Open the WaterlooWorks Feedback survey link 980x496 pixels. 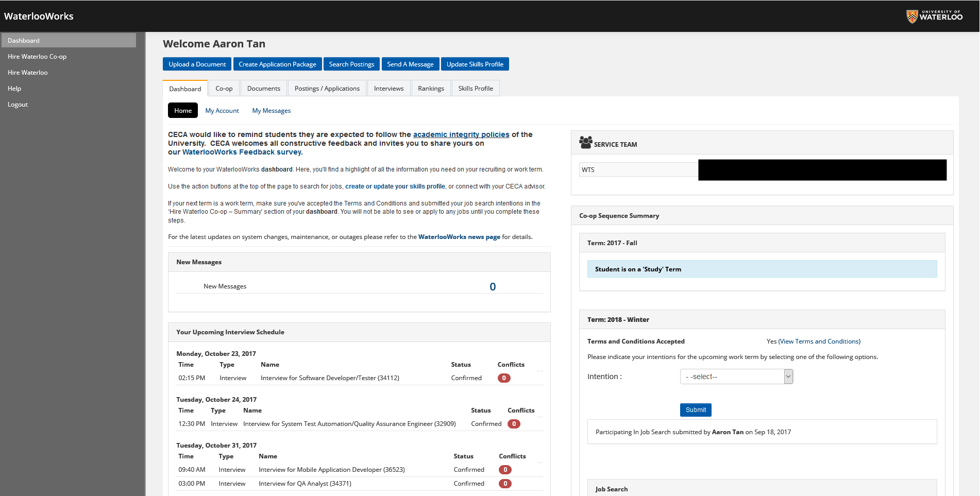[242, 152]
